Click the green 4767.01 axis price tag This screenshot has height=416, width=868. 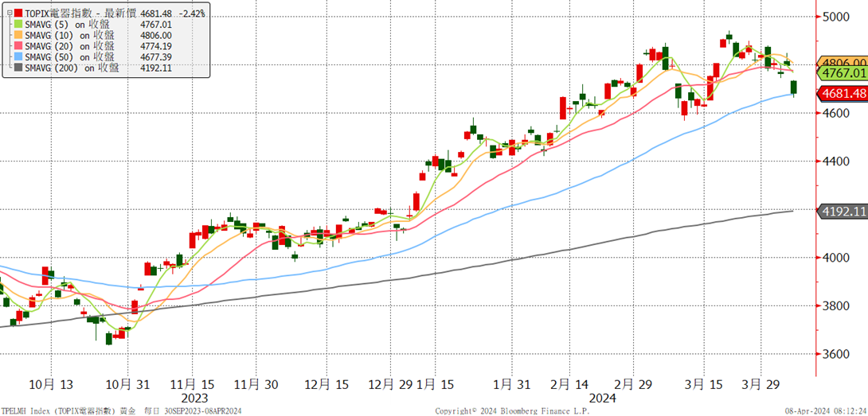(843, 73)
